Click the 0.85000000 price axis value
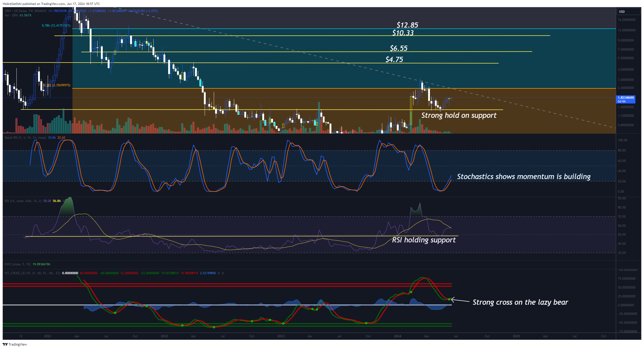The image size is (644, 349). pos(626,125)
